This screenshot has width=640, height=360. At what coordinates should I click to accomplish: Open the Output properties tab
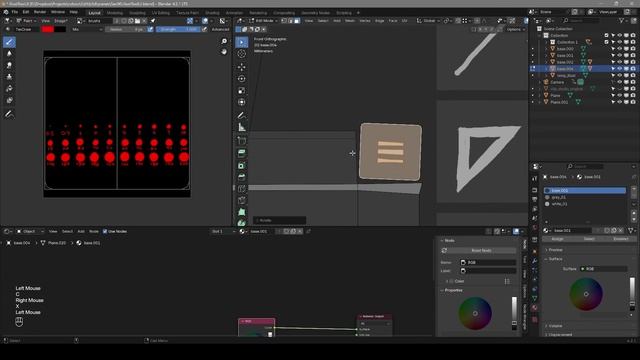click(535, 199)
